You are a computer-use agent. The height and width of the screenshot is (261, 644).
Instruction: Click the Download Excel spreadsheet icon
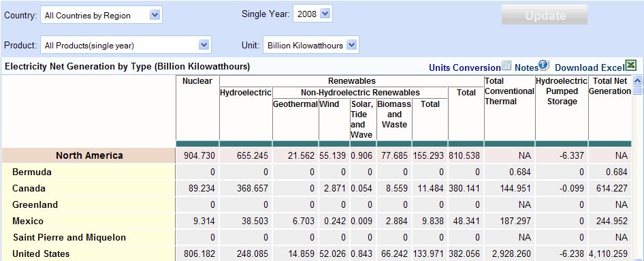(630, 65)
